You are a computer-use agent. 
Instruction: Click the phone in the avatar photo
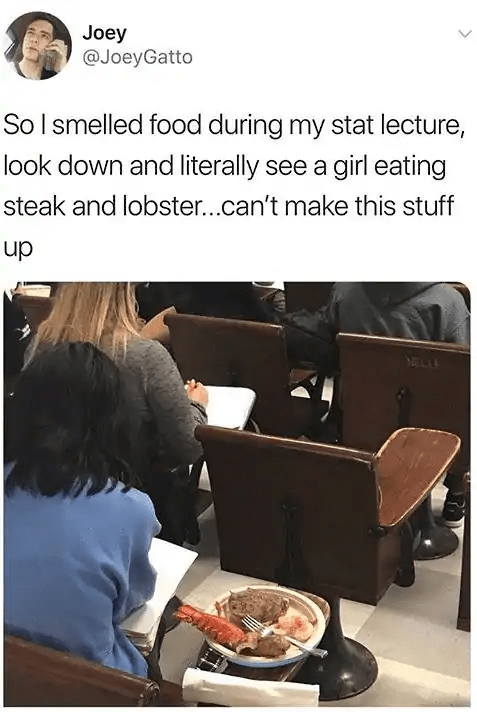coord(55,52)
